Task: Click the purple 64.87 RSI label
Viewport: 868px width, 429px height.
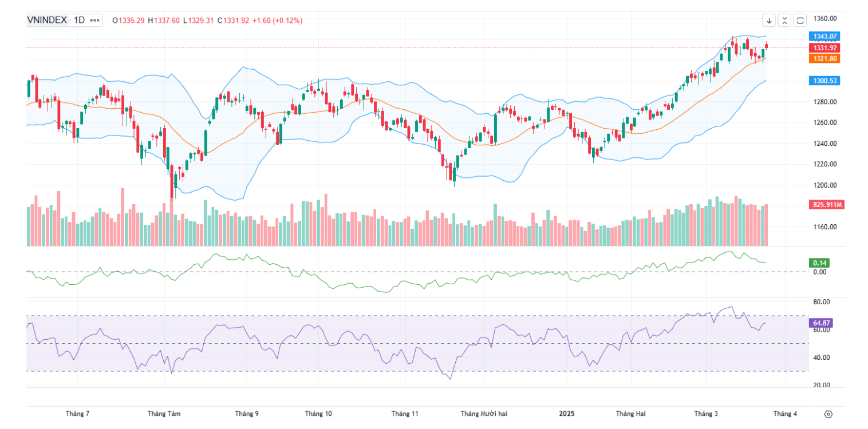Action: point(820,323)
